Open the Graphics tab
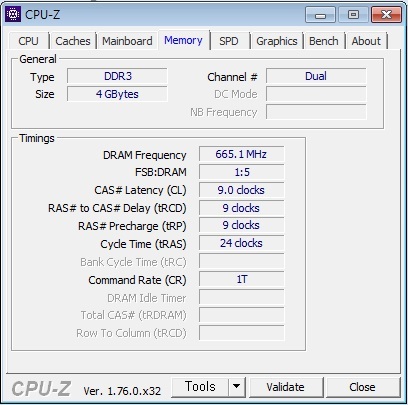Screen dimensions: 408x405 [277, 41]
